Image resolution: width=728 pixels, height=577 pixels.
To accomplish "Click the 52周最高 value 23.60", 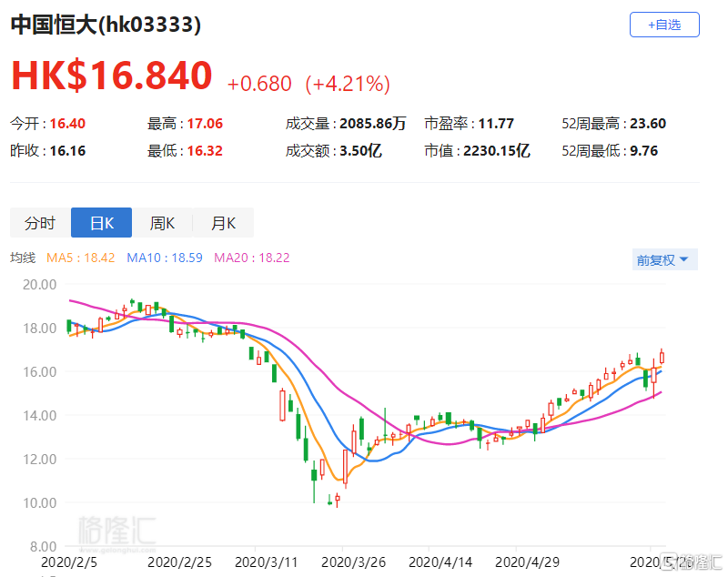I will [648, 124].
